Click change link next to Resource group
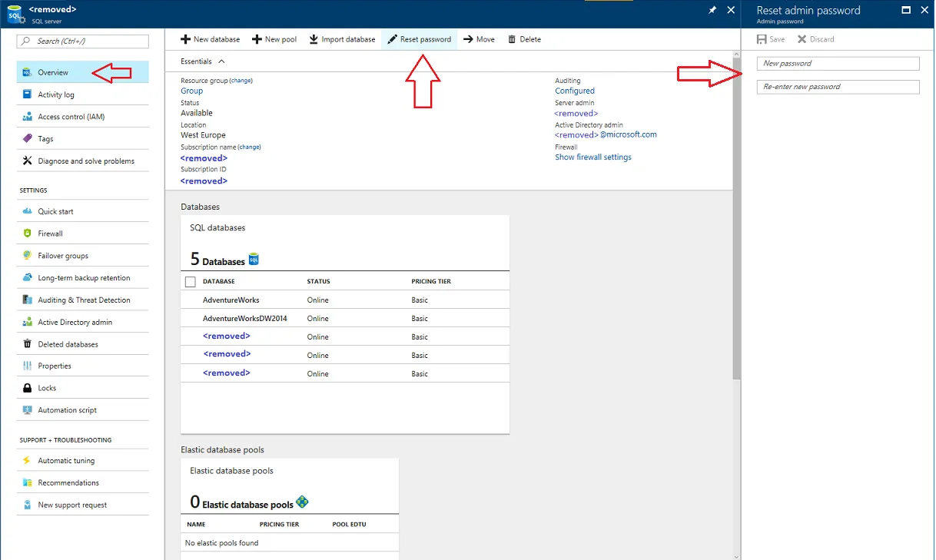 click(241, 81)
